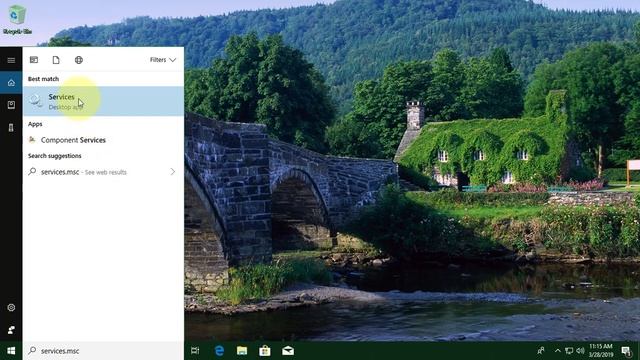This screenshot has height=360, width=640.
Task: Open Mail app from taskbar
Action: pyautogui.click(x=288, y=351)
